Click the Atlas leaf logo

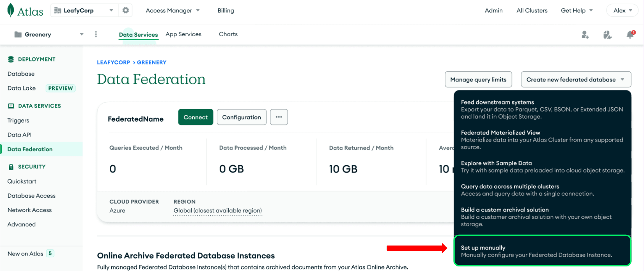coord(11,10)
